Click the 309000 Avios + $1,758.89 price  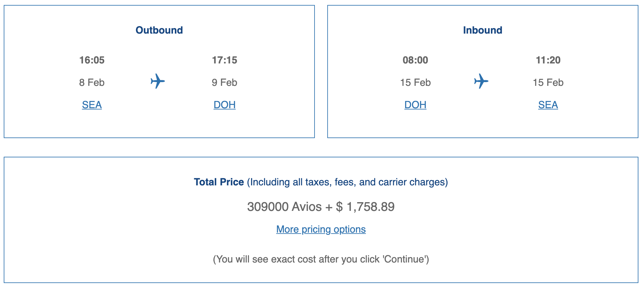pos(321,207)
